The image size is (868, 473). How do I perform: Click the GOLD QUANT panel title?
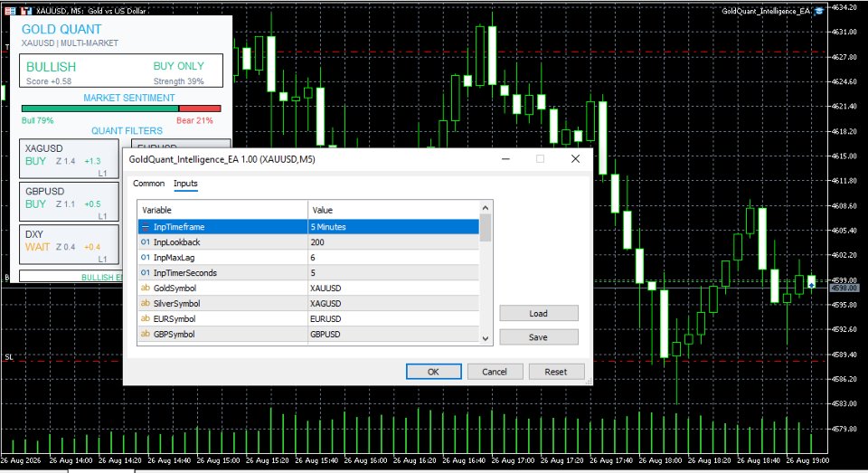click(x=61, y=29)
